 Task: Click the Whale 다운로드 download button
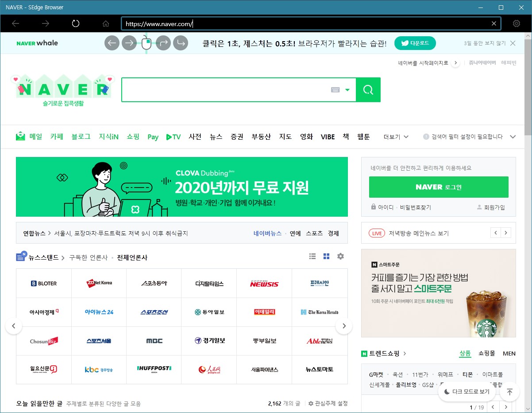coord(415,43)
